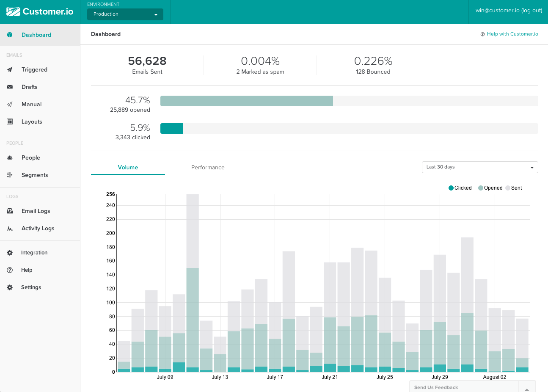
Task: Click the Layouts grid icon
Action: click(9, 121)
